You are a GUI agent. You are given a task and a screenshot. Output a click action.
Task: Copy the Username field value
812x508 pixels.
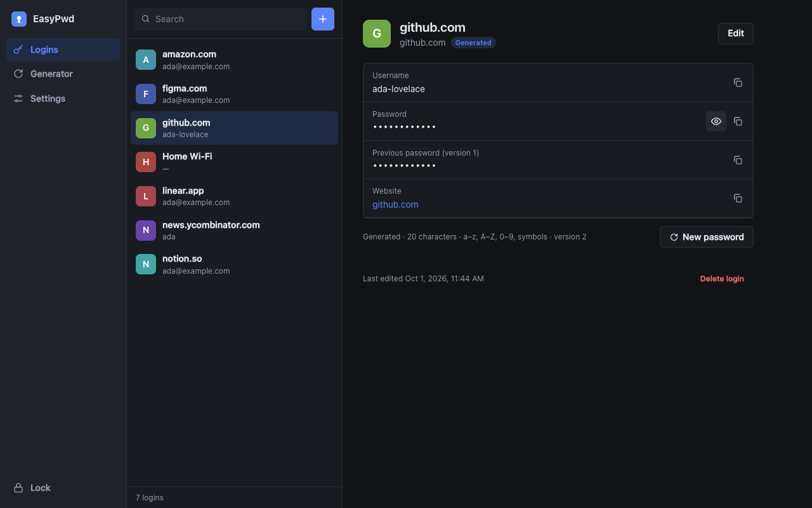pyautogui.click(x=738, y=83)
